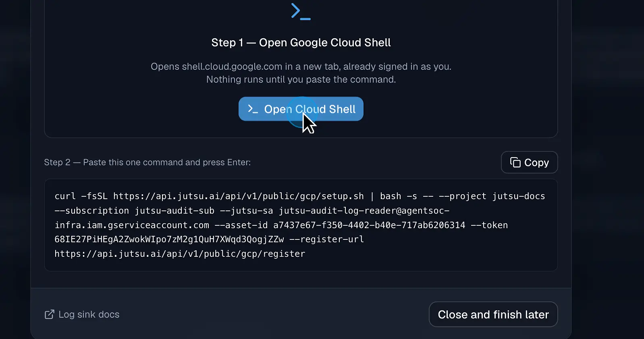Image resolution: width=644 pixels, height=339 pixels.
Task: Click the register URL line in the command
Action: coord(180,254)
